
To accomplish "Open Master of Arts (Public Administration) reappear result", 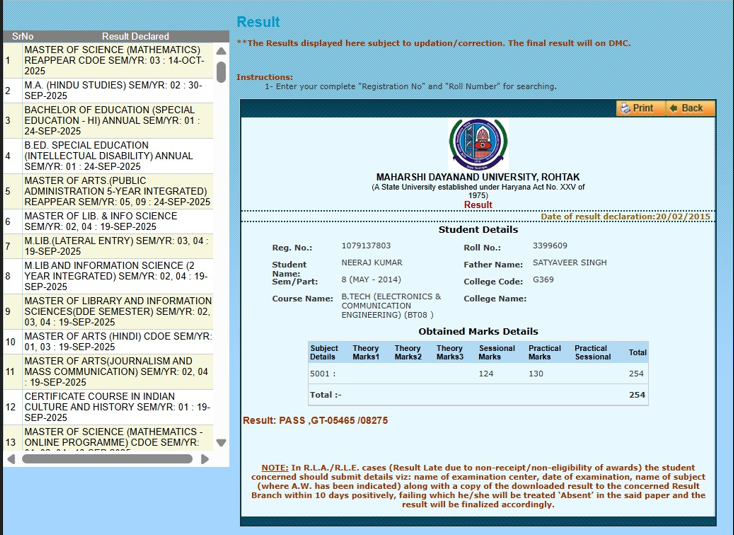I will click(108, 191).
